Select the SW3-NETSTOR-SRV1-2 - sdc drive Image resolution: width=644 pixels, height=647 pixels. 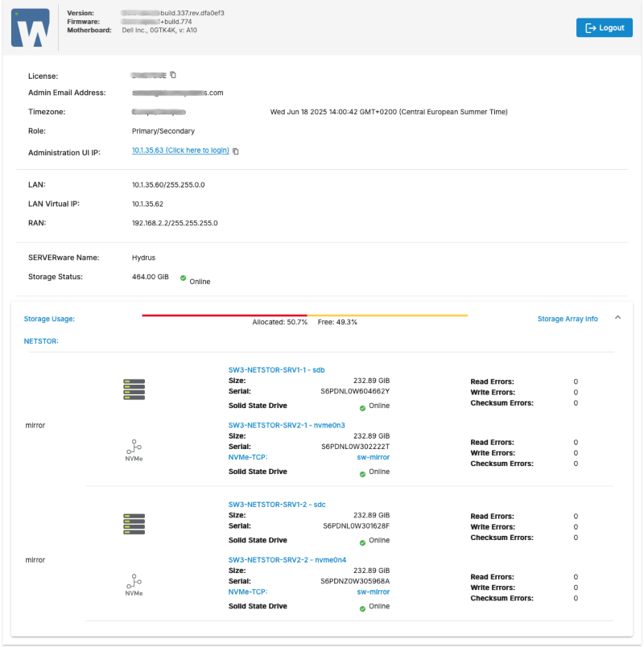pos(276,505)
